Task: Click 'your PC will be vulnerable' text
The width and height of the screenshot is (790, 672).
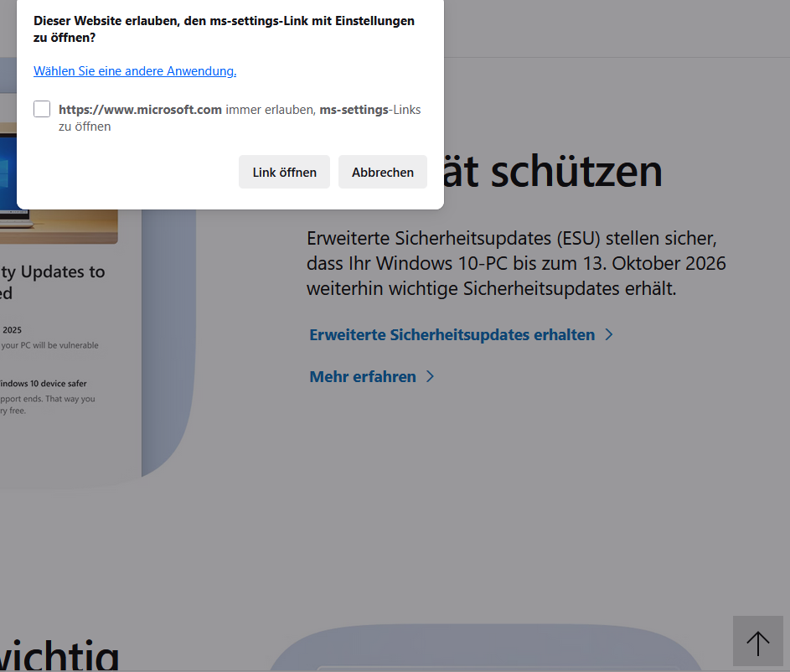Action: (x=49, y=345)
